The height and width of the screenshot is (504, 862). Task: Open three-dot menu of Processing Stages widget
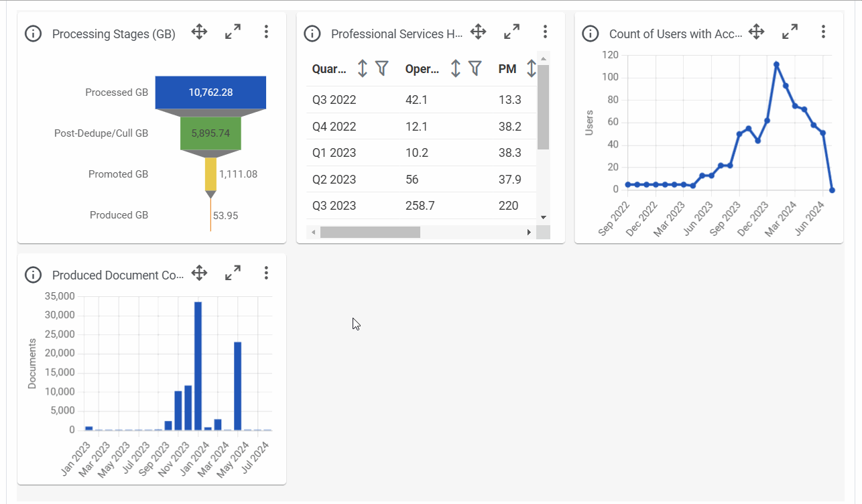[x=266, y=31]
